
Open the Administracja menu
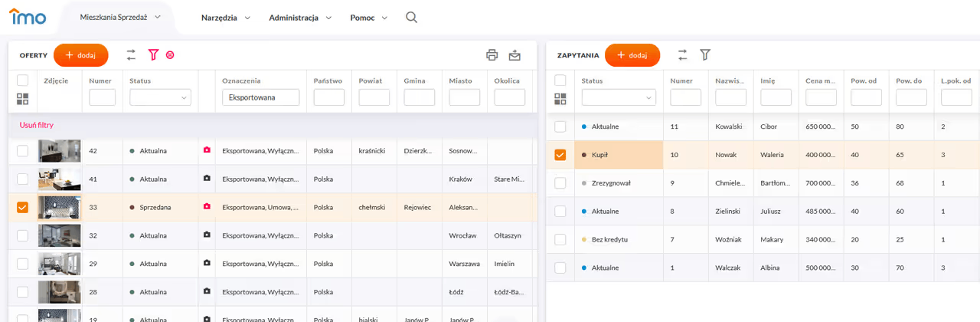[x=299, y=18]
